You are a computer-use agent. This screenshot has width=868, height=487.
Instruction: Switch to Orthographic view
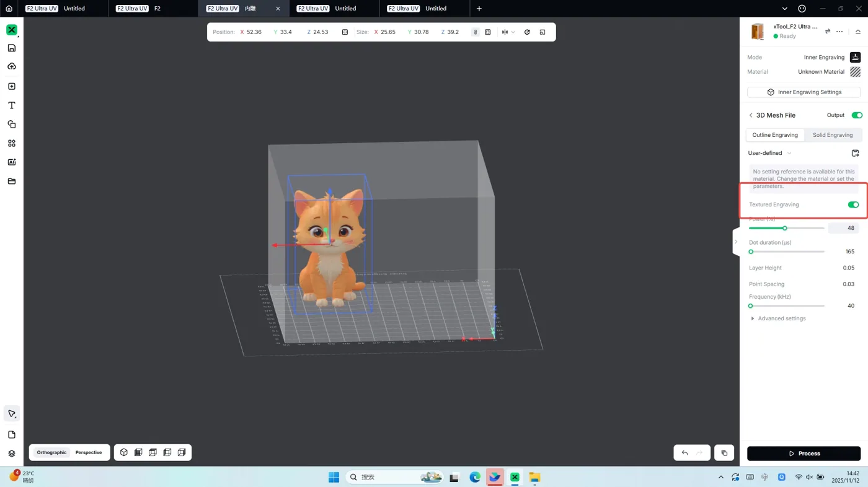[x=51, y=452]
